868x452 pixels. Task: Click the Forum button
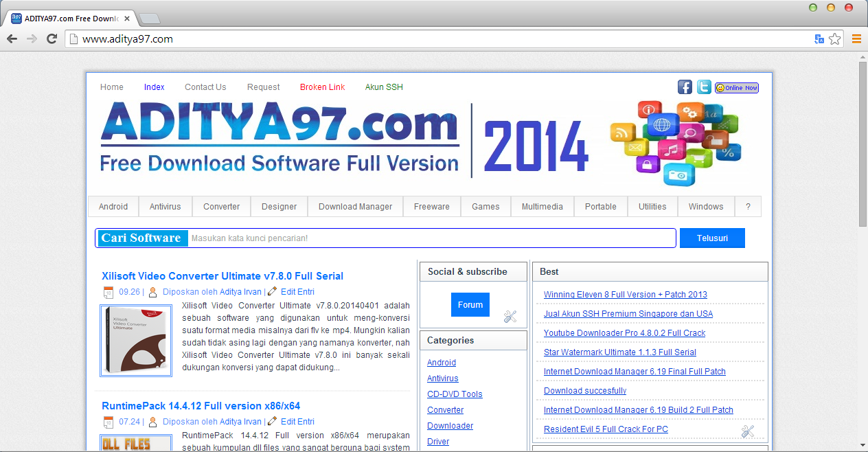[470, 304]
